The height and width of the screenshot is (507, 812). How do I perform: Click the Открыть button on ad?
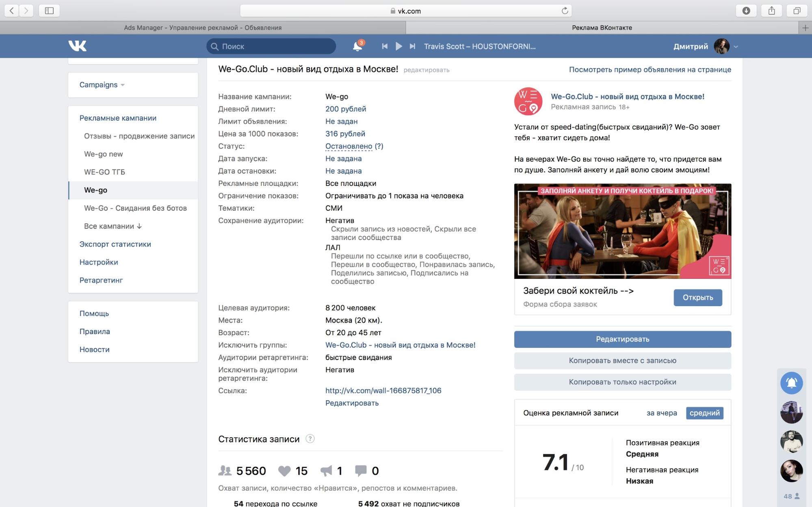tap(697, 298)
